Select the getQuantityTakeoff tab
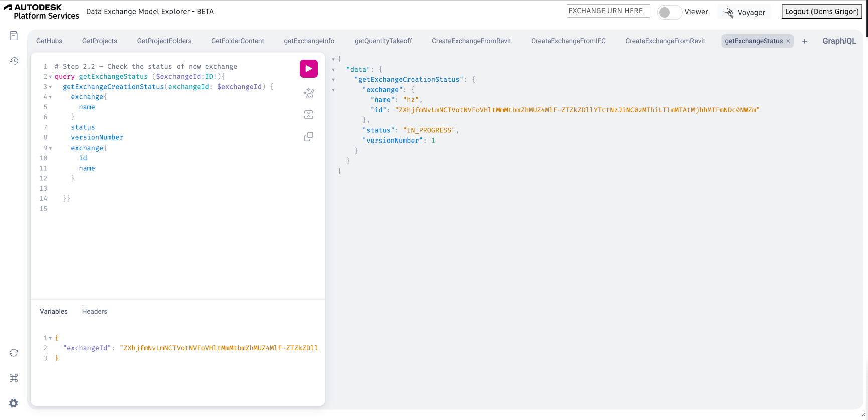The image size is (868, 420). coord(383,41)
